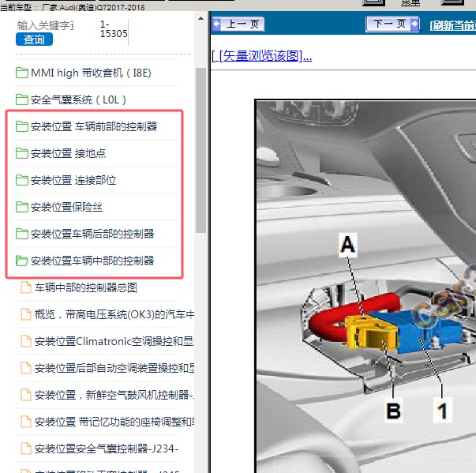The height and width of the screenshot is (473, 476).
Task: Open document 安装位置安全气囊控制器-J234-
Action: (x=107, y=449)
